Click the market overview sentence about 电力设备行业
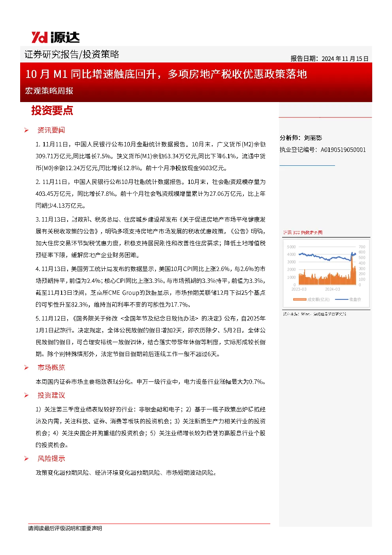This screenshot has width=392, height=555. click(151, 381)
